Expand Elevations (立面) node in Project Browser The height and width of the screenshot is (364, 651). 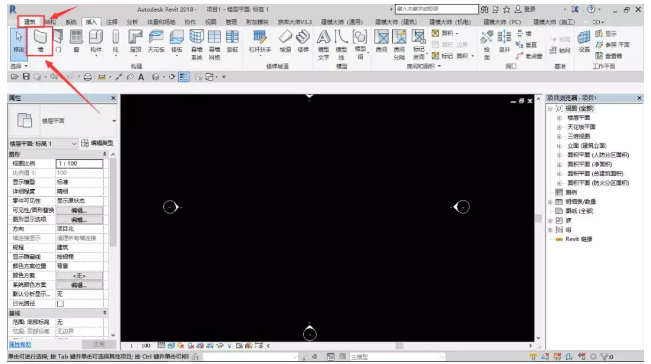click(559, 146)
